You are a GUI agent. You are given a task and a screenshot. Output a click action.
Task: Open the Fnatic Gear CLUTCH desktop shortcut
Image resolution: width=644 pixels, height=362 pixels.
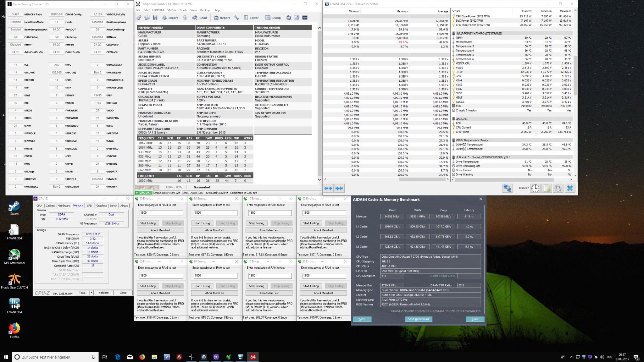[14, 281]
